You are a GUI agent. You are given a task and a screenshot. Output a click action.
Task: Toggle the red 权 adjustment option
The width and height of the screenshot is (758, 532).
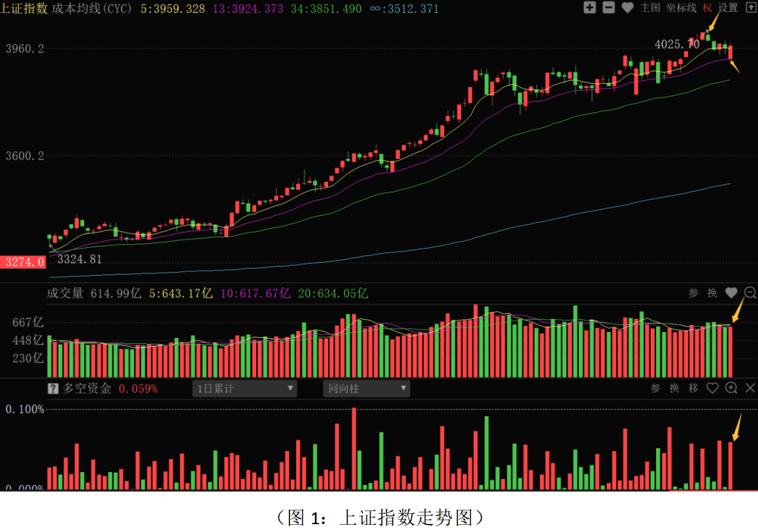click(708, 8)
